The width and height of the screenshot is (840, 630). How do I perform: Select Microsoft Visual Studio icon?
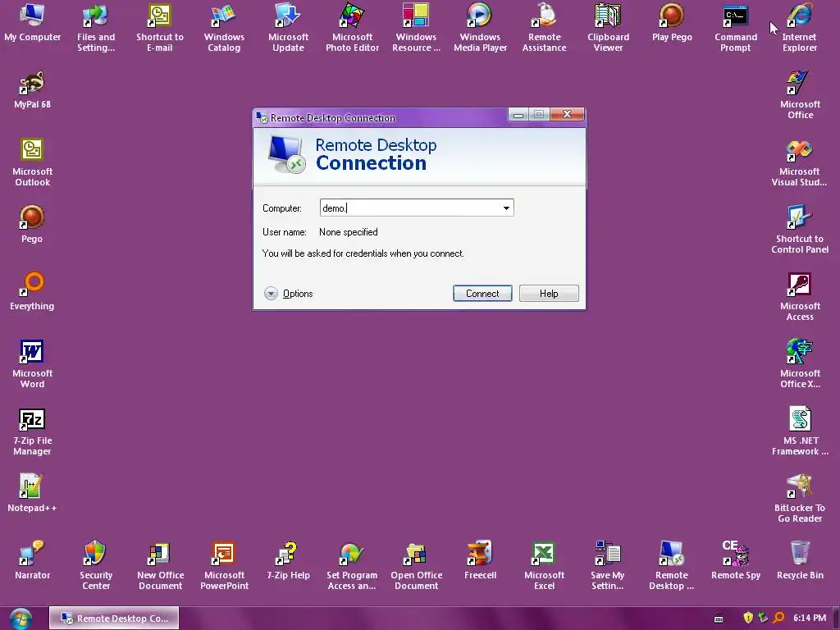799,162
